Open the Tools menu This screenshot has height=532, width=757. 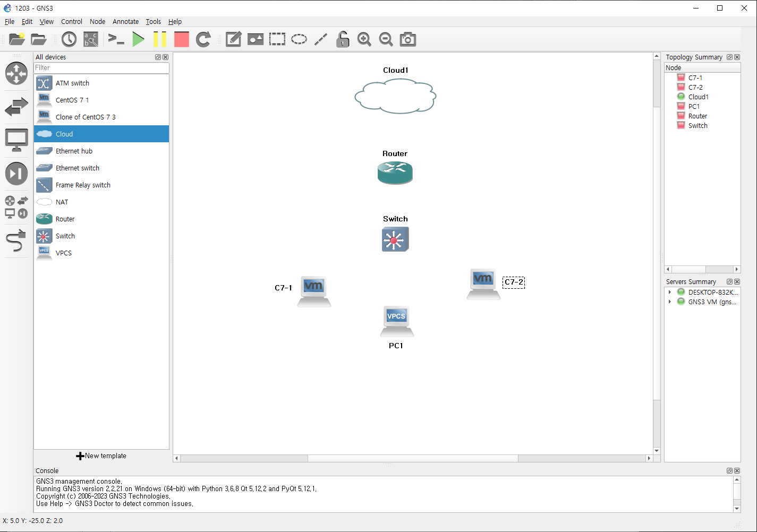(154, 22)
